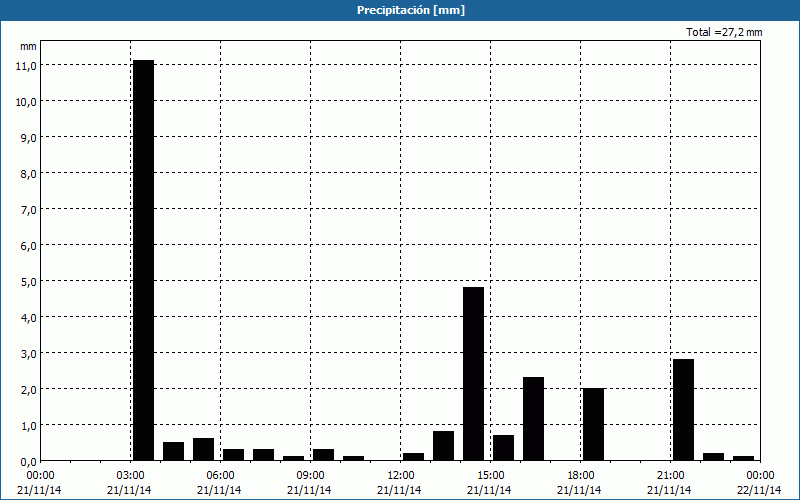The image size is (800, 500).
Task: Click the 10,0 y-axis label
Action: (26, 102)
